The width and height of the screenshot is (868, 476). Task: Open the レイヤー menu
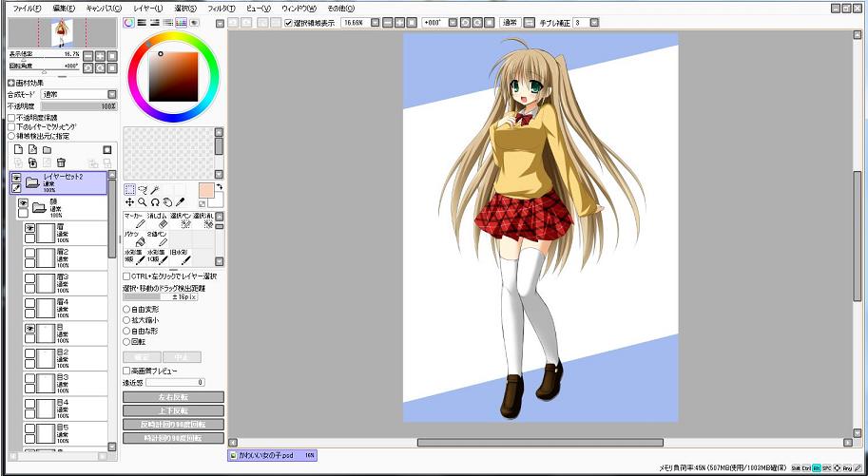[x=147, y=8]
